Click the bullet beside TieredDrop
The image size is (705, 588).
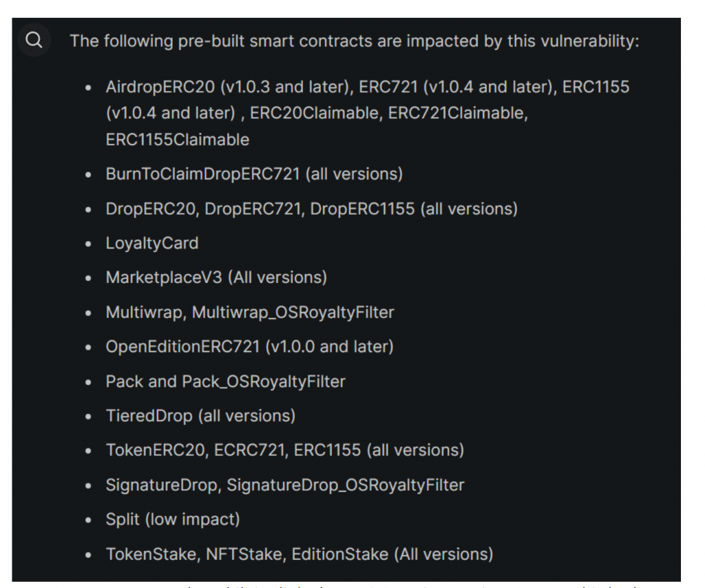point(88,417)
